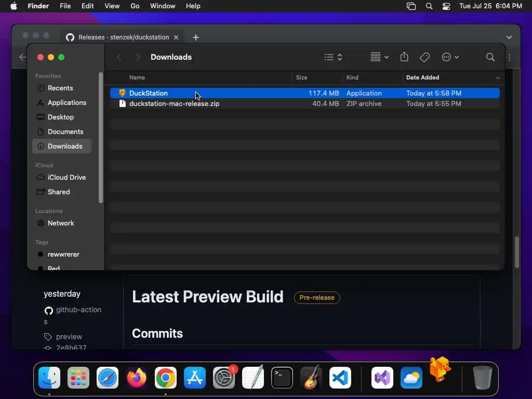Select Downloads in Finder sidebar

click(62, 146)
